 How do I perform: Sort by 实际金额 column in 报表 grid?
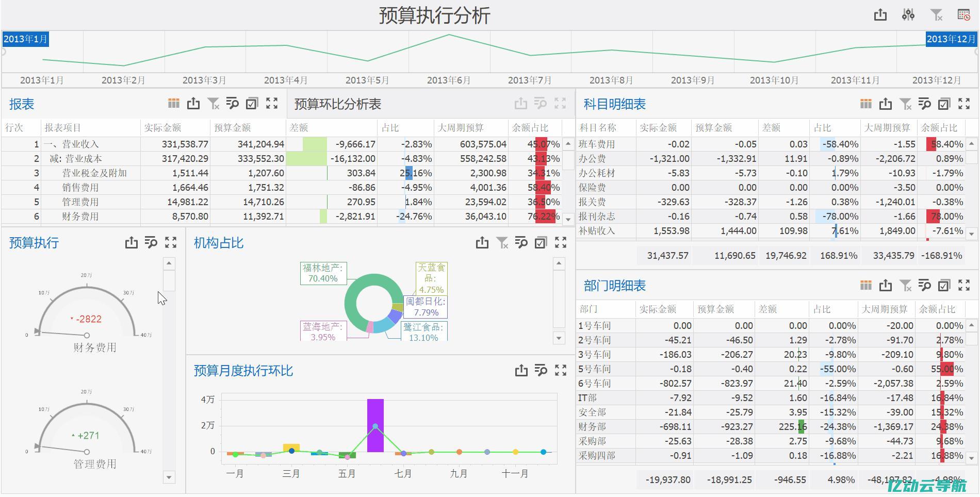(175, 127)
